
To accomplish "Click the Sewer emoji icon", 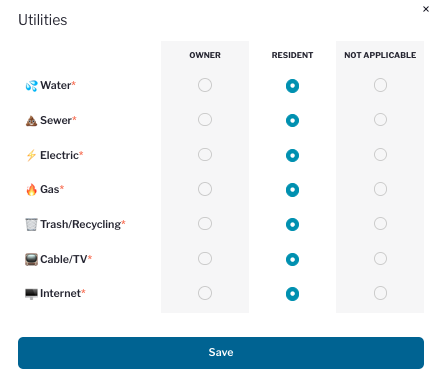I will coord(31,121).
